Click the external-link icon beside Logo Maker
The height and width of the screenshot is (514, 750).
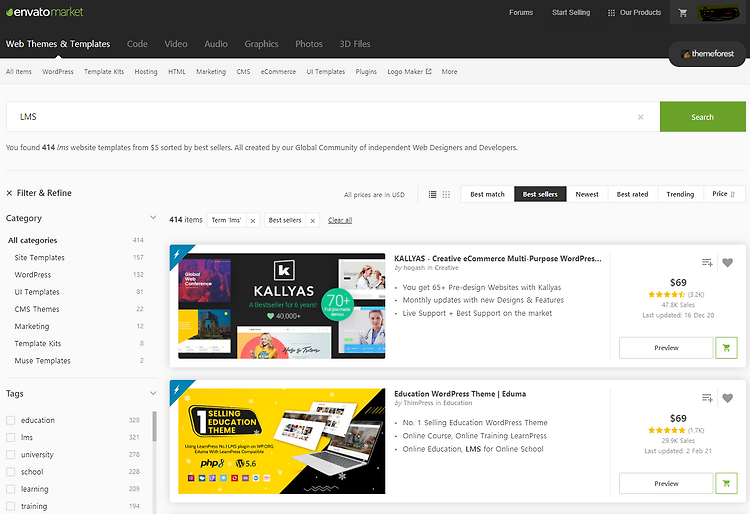pos(429,71)
